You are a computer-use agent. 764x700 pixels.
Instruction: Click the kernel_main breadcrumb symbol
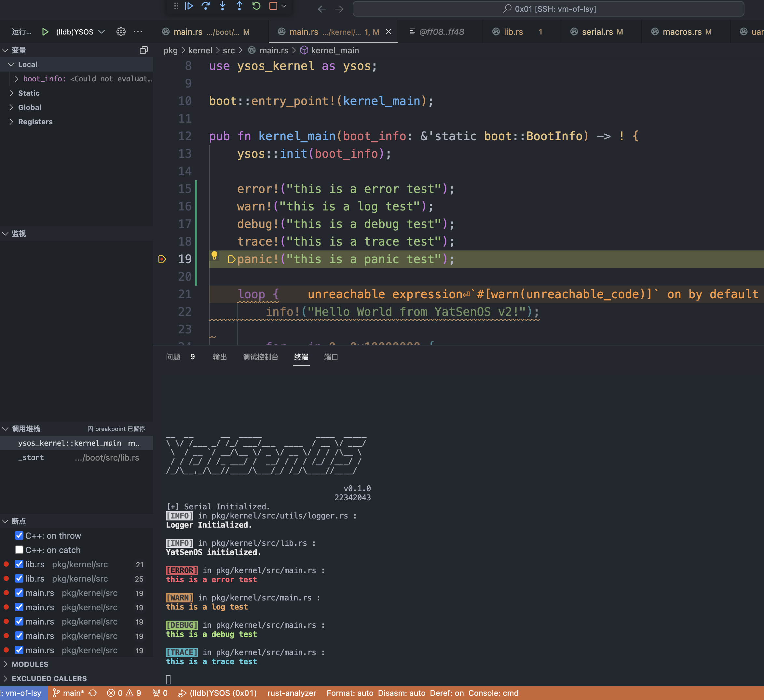click(334, 50)
